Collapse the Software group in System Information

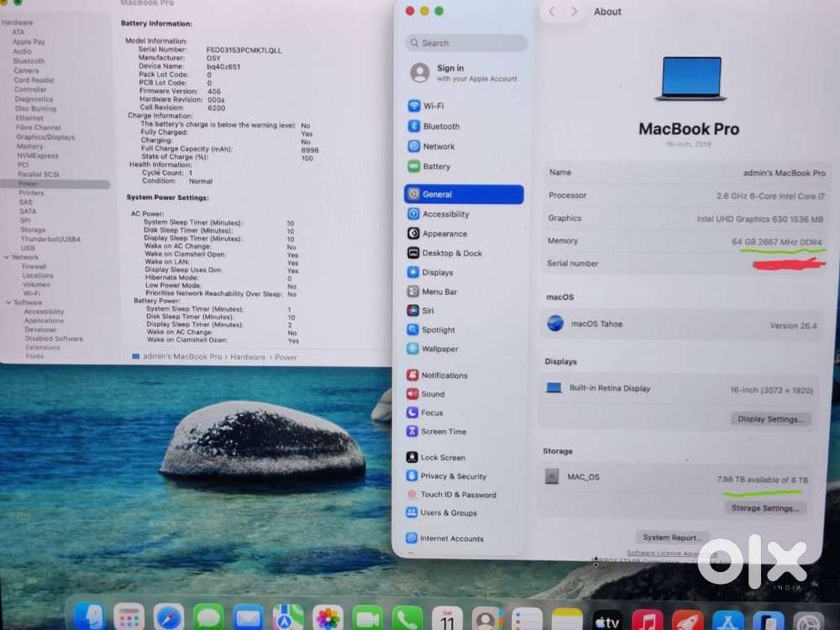pos(8,302)
